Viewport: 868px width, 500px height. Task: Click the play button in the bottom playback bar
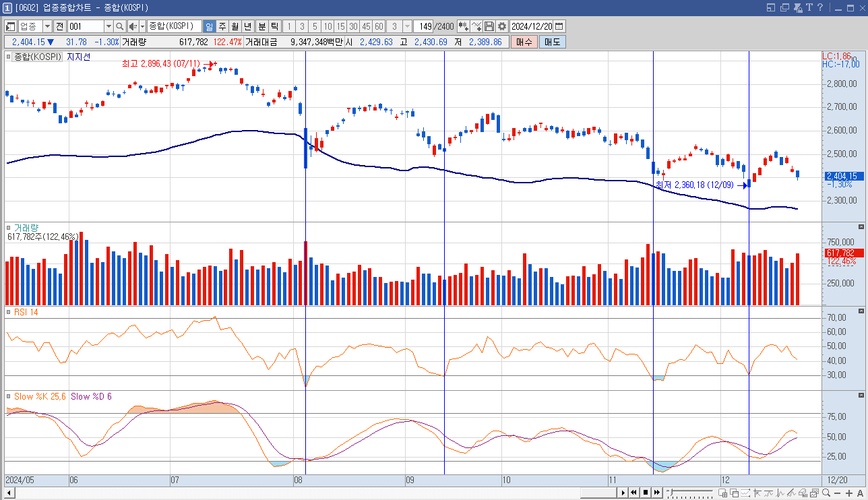click(623, 493)
